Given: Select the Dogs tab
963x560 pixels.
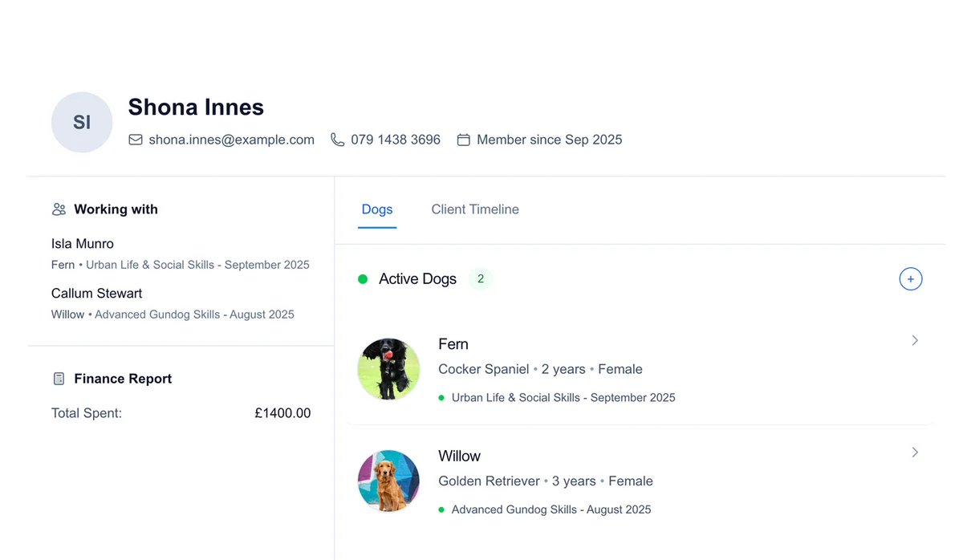Looking at the screenshot, I should coord(377,209).
